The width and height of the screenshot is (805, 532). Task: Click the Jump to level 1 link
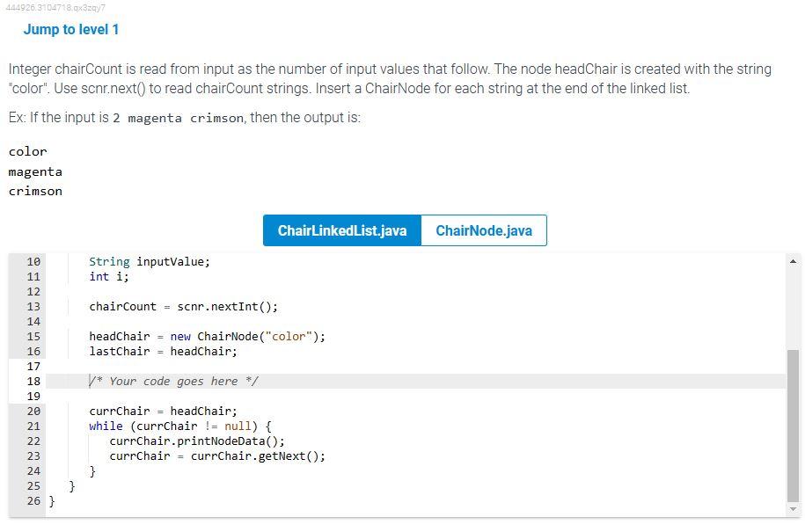pyautogui.click(x=72, y=29)
